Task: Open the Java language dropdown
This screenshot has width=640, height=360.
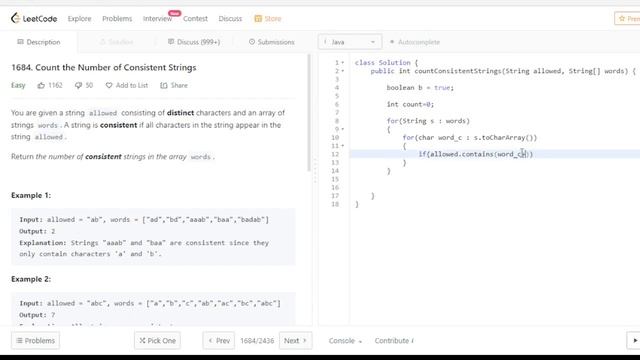Action: point(350,42)
